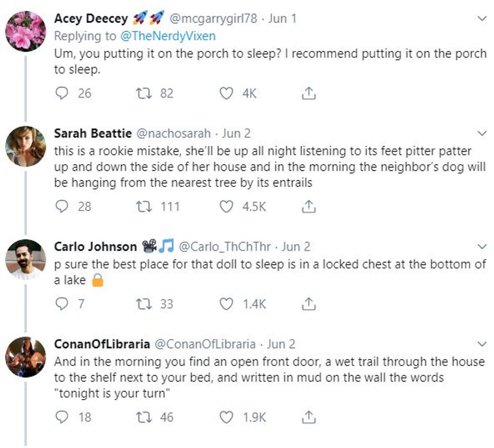Screen dimensions: 494x448
Task: Like ConanOfLibraria's tweet
Action: point(227,417)
